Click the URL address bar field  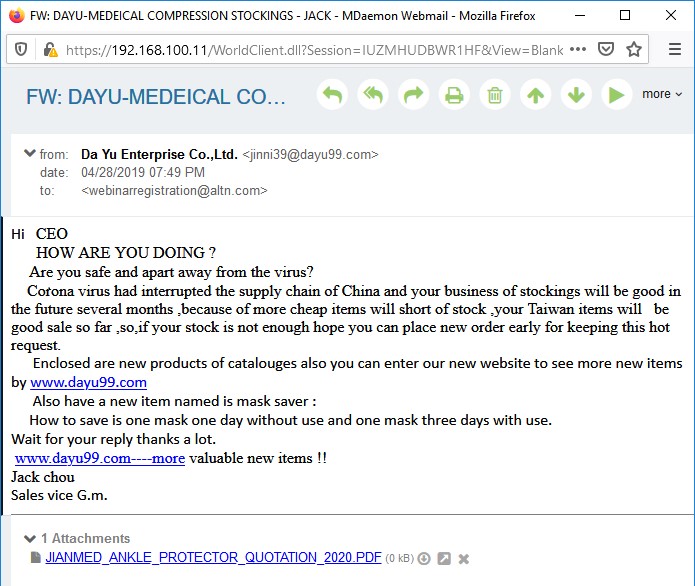click(x=314, y=50)
